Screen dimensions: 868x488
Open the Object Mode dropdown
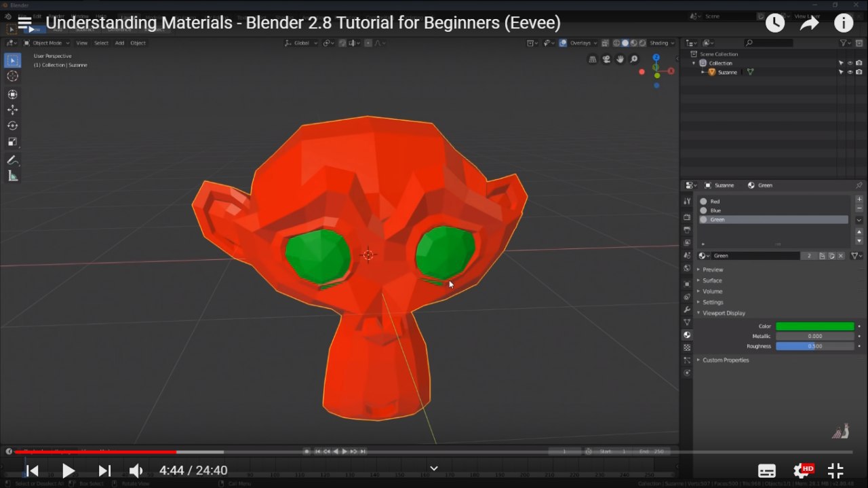[x=47, y=43]
